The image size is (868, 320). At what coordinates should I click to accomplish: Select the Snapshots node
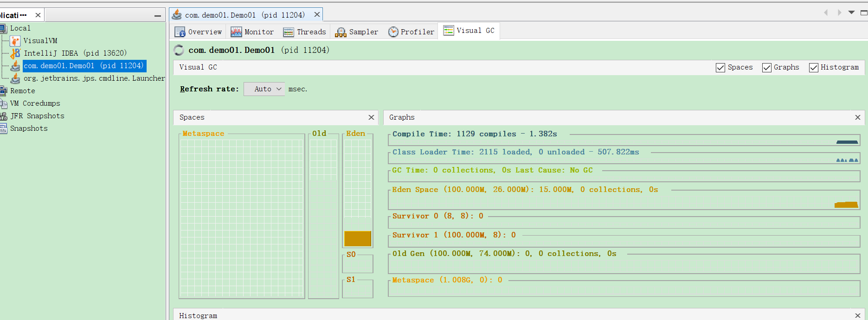click(29, 128)
